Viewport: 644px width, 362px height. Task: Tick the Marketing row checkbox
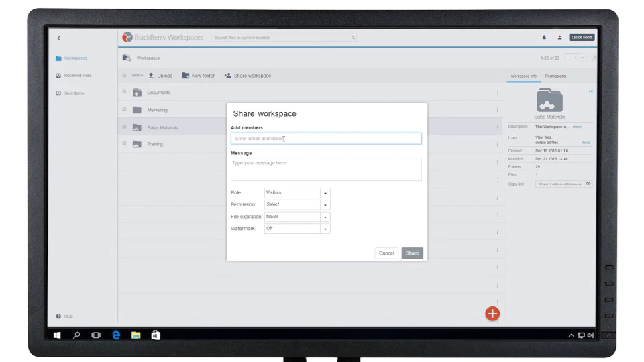pyautogui.click(x=124, y=109)
